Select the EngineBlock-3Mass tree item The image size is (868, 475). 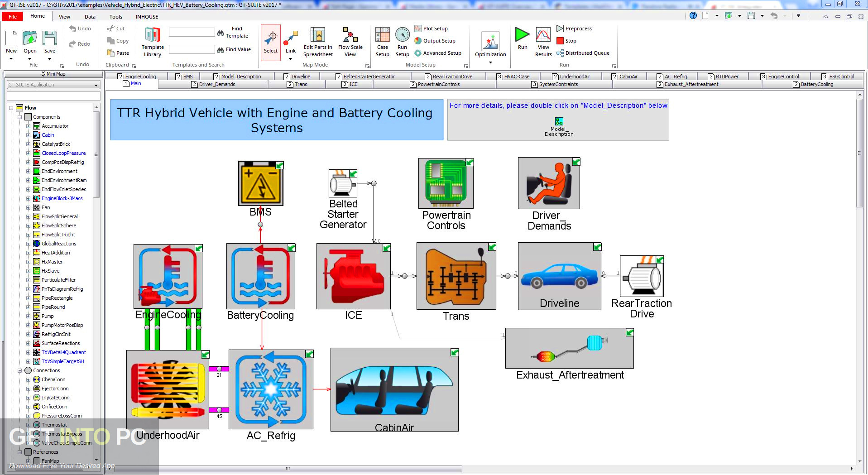(62, 198)
